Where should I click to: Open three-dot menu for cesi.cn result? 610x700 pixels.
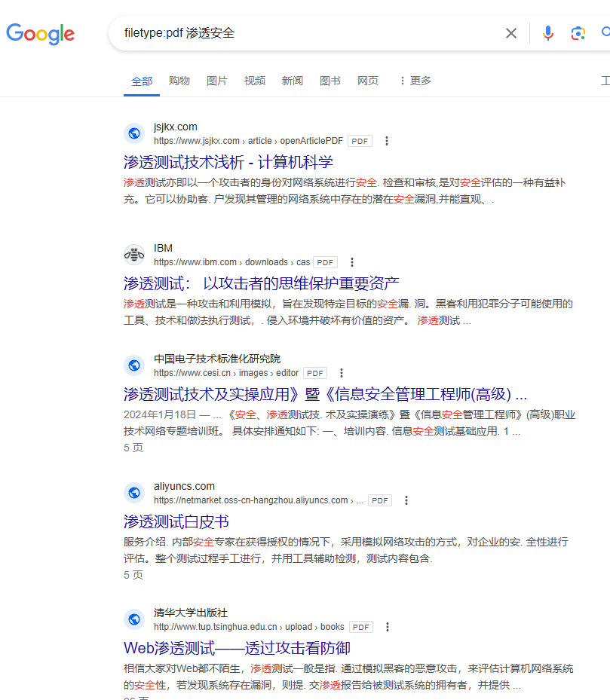click(342, 373)
